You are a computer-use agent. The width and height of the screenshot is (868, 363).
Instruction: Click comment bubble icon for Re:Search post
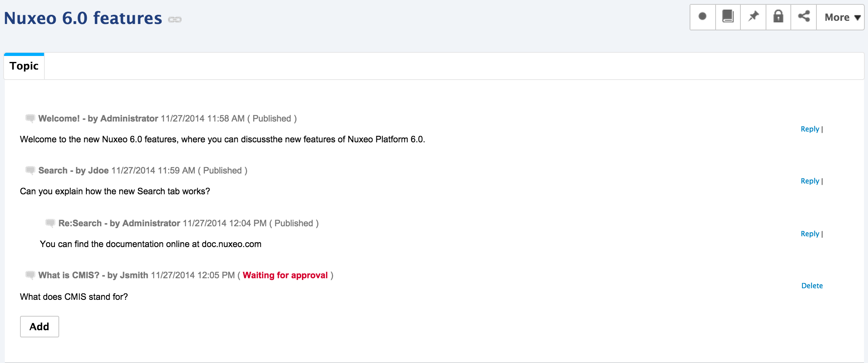tap(50, 223)
